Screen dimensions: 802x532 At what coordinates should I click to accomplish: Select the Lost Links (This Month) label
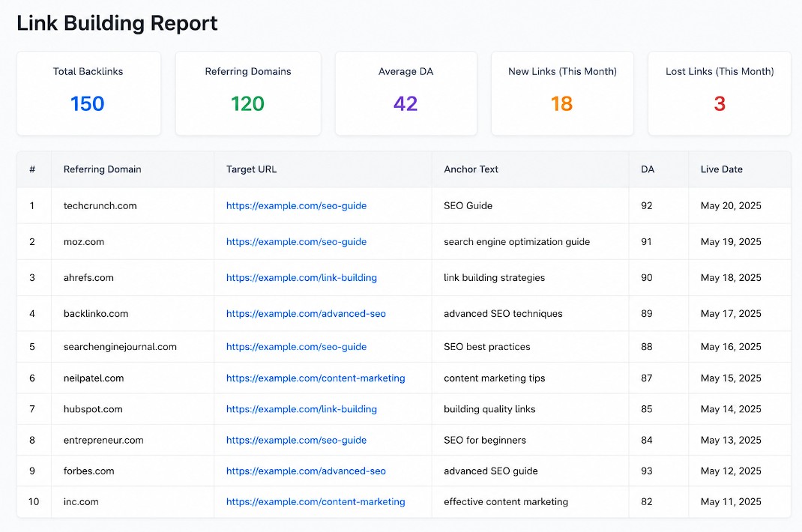(720, 72)
